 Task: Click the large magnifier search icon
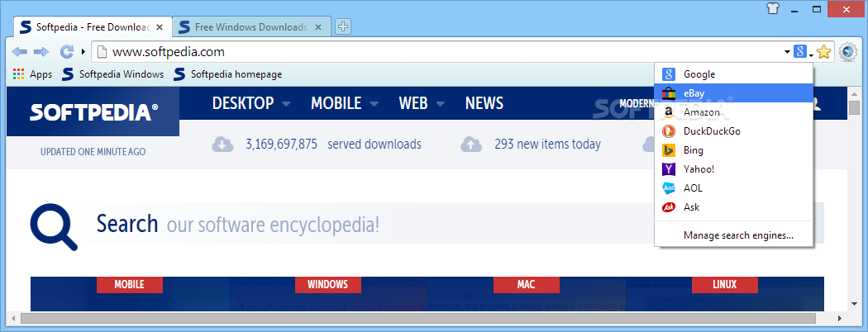coord(54,227)
